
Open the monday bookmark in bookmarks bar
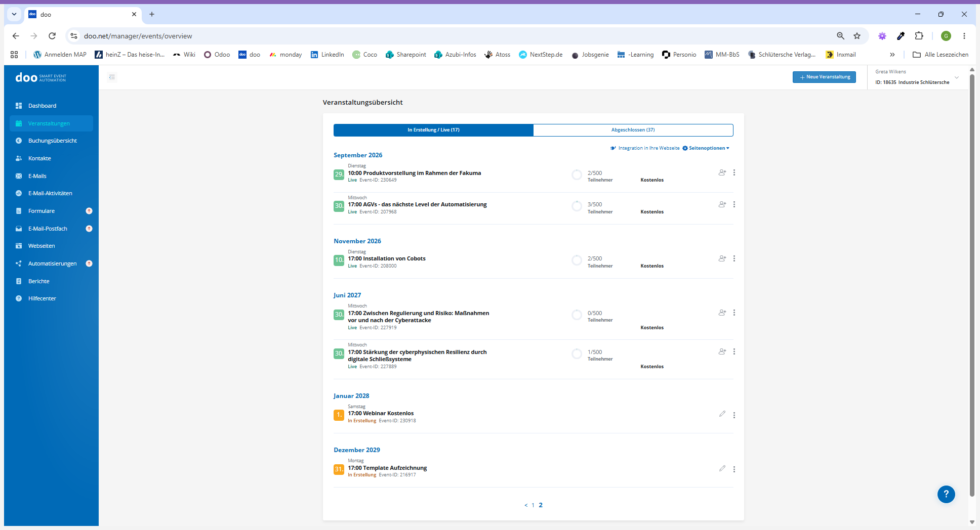coord(285,55)
